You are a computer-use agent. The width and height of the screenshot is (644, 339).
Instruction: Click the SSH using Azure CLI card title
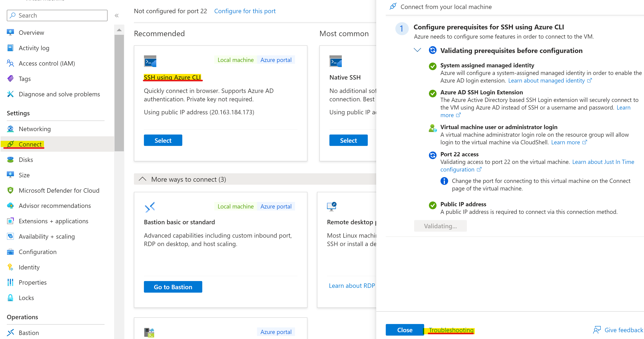click(172, 77)
